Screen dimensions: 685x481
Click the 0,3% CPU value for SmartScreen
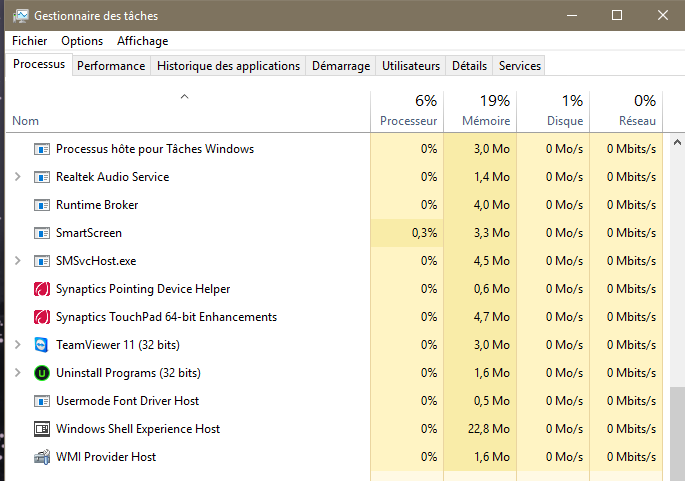point(424,233)
